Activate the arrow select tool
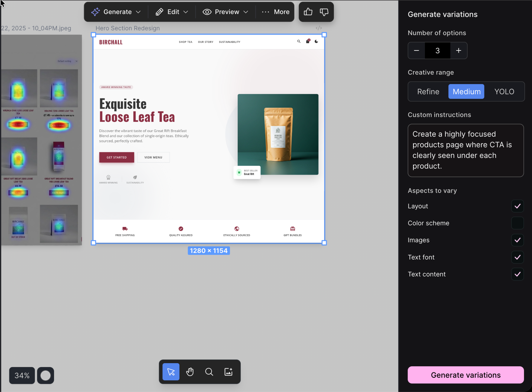Viewport: 532px width, 392px height. pyautogui.click(x=171, y=372)
